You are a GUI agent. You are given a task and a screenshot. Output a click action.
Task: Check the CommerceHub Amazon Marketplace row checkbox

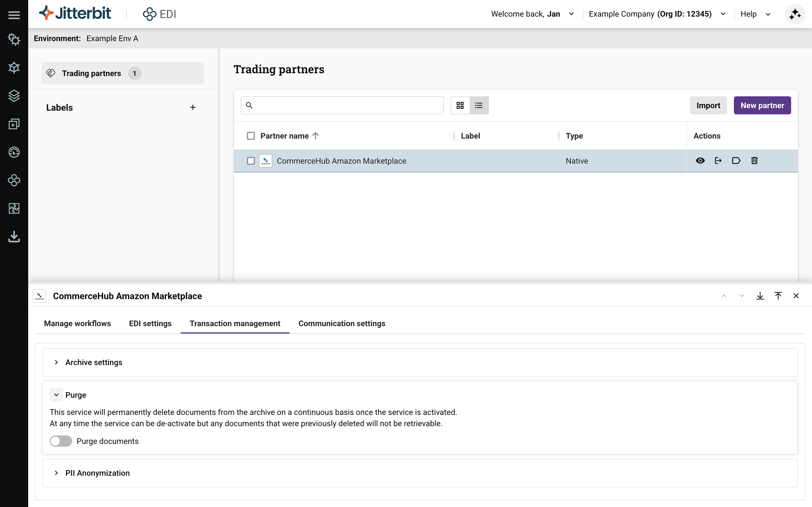[251, 161]
